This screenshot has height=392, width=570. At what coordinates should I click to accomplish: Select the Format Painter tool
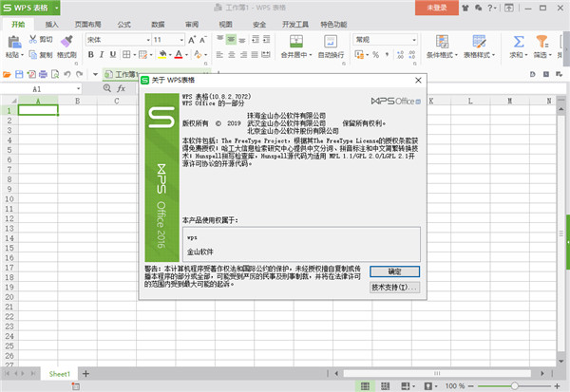tap(66, 44)
